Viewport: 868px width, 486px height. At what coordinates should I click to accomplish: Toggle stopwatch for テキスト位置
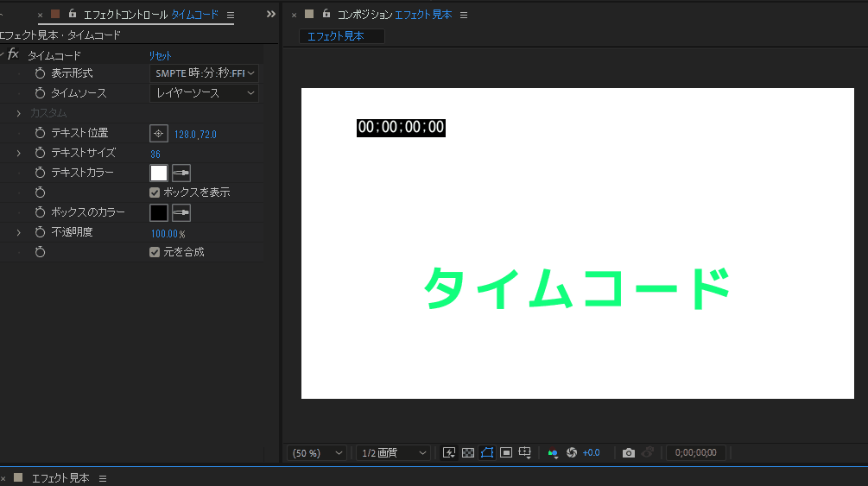40,133
